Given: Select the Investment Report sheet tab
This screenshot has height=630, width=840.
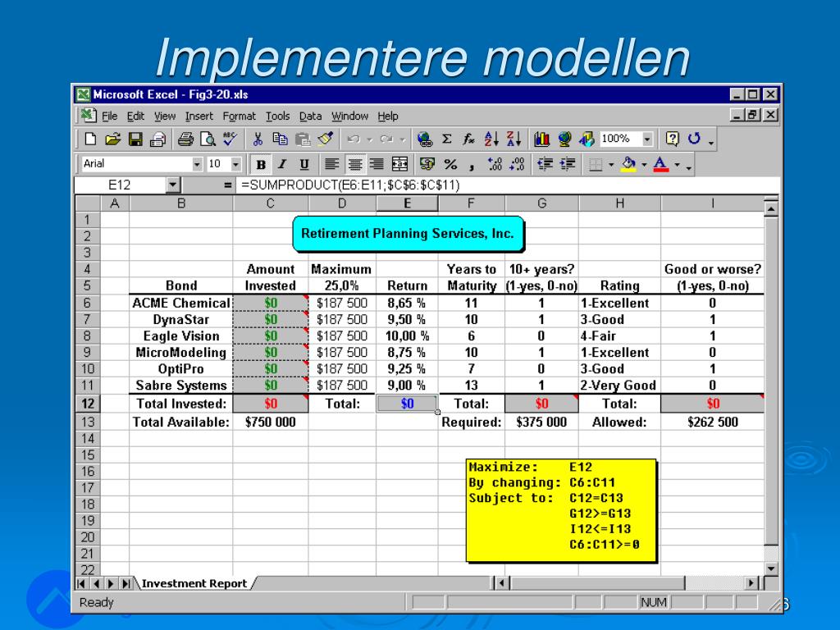Looking at the screenshot, I should tap(194, 583).
